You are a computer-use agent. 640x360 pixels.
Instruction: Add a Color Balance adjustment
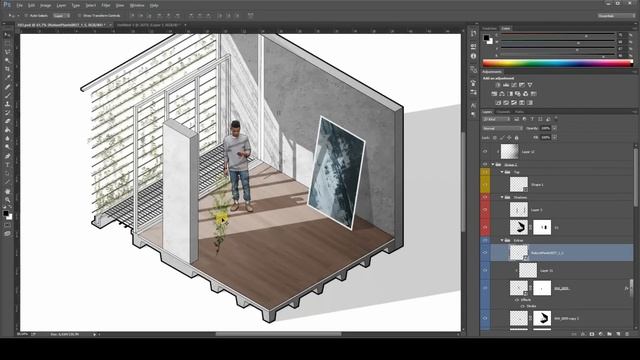click(x=502, y=94)
